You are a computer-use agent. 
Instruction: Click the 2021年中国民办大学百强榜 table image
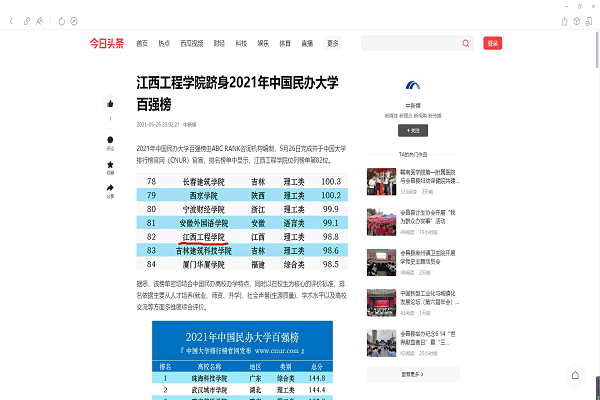point(242,361)
